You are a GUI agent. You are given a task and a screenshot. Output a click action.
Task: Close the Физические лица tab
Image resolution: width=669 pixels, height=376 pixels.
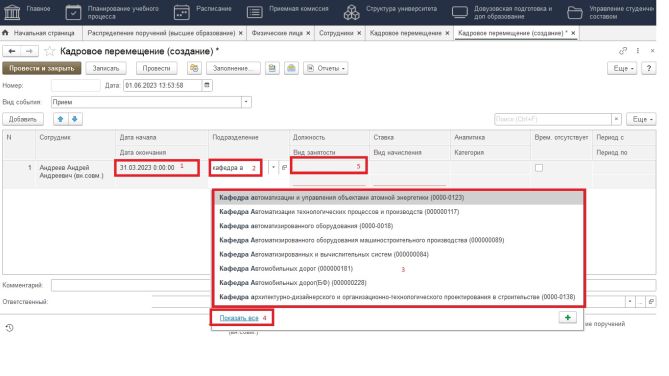308,33
